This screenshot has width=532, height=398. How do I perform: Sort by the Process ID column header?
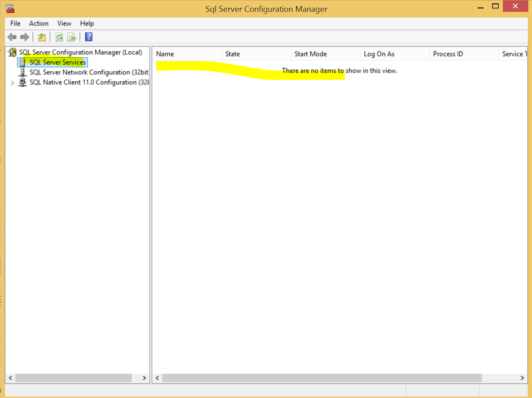[x=464, y=54]
